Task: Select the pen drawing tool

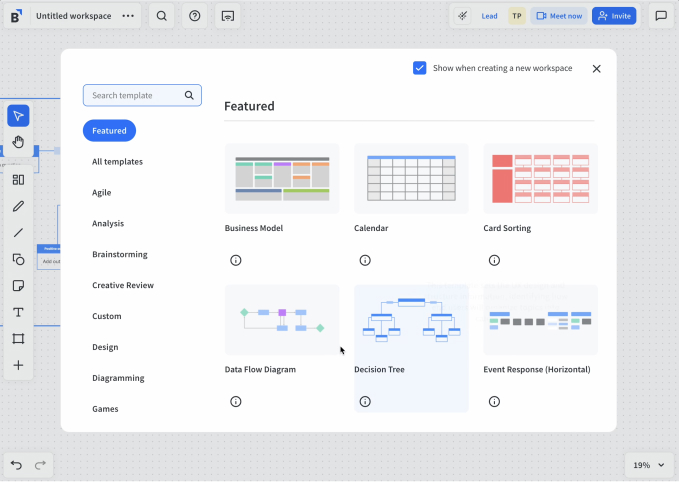Action: coord(18,206)
